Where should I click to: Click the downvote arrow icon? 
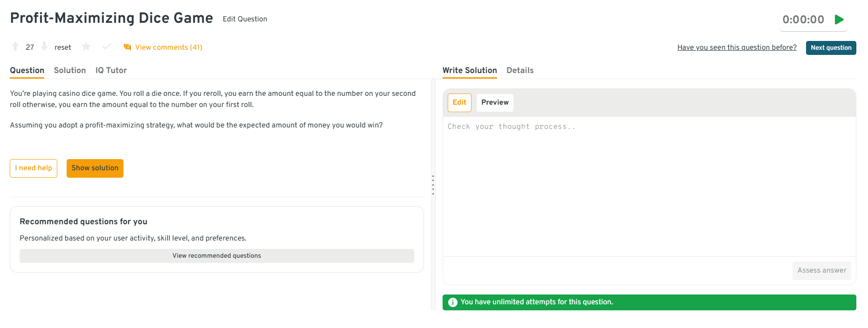tap(44, 47)
